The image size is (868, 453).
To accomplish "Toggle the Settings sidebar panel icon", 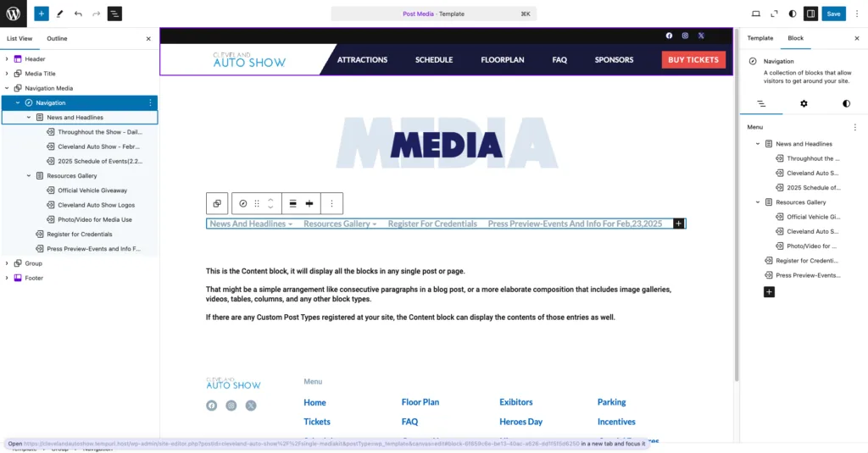I will 810,14.
